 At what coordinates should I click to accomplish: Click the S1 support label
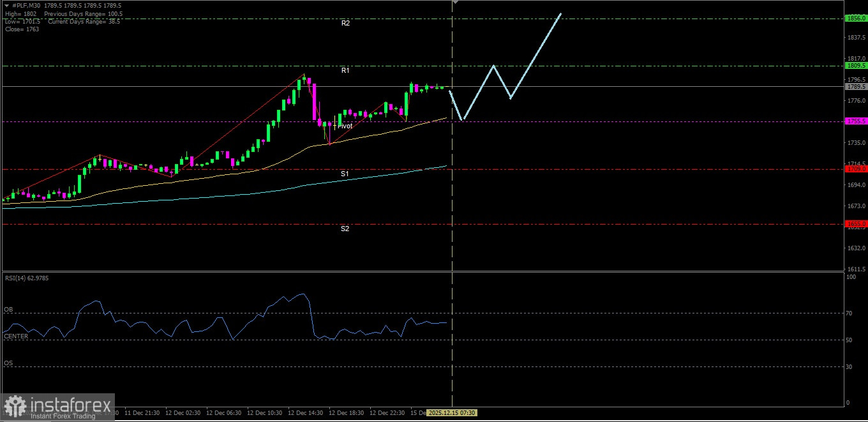(x=345, y=174)
